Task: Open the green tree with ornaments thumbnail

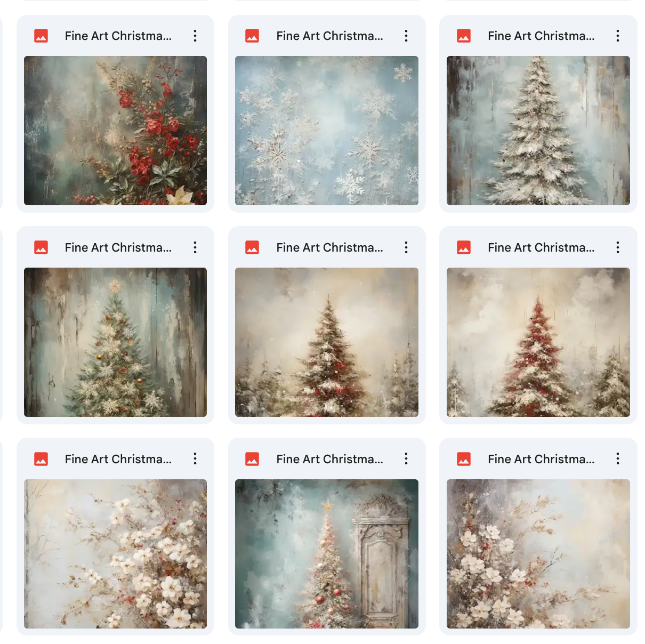Action: pyautogui.click(x=115, y=342)
